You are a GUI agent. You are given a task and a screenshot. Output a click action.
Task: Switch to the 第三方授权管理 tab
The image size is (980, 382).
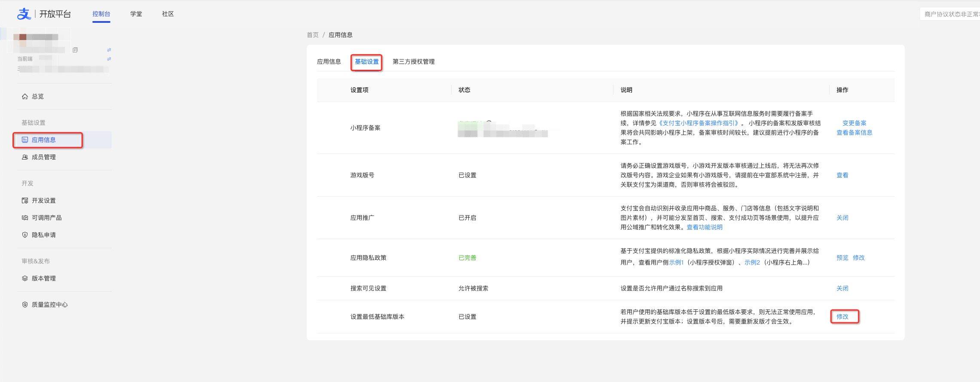coord(413,62)
